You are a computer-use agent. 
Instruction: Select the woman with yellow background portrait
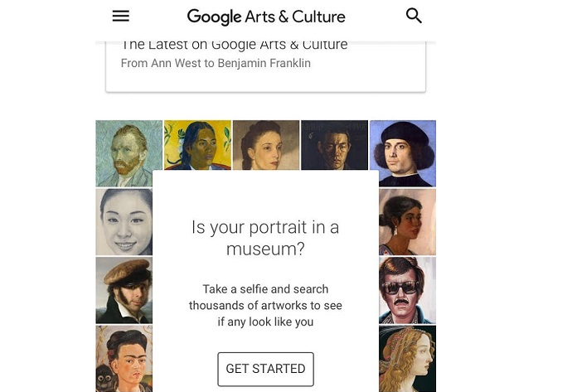coord(197,144)
